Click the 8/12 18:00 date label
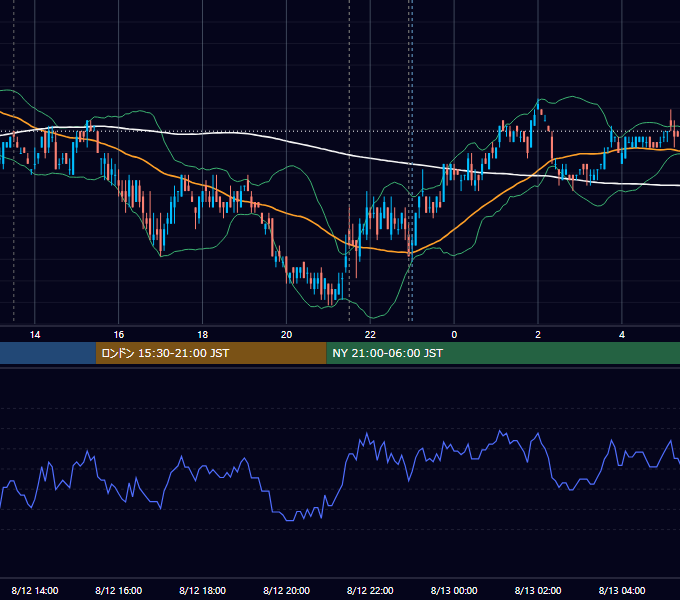 203,590
